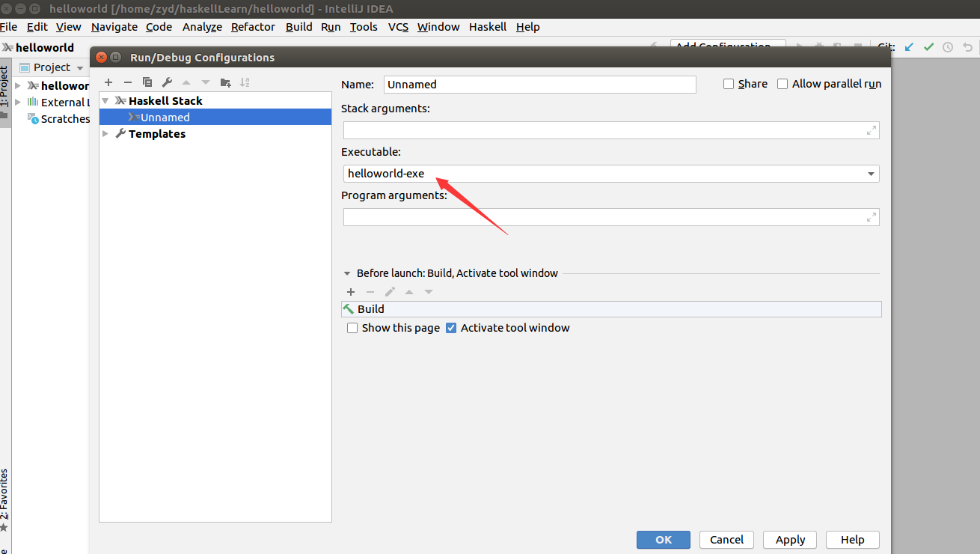Add a new run configuration with plus icon
Screen dimensions: 980x554
point(108,82)
